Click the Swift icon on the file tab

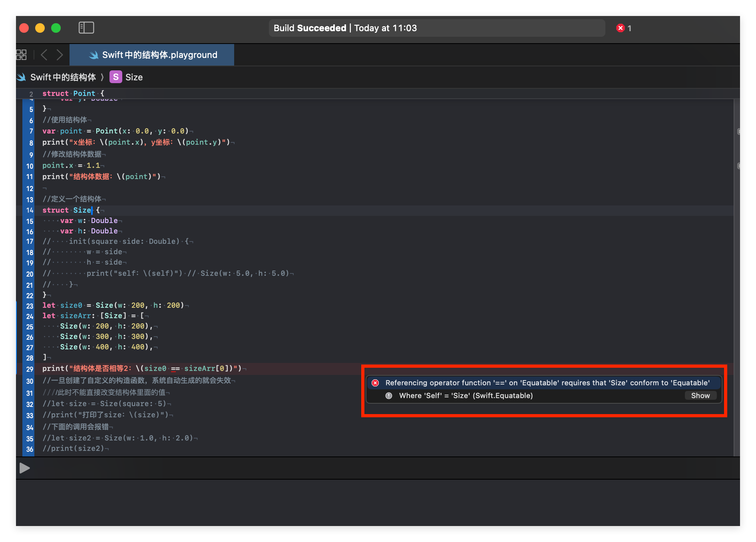94,55
